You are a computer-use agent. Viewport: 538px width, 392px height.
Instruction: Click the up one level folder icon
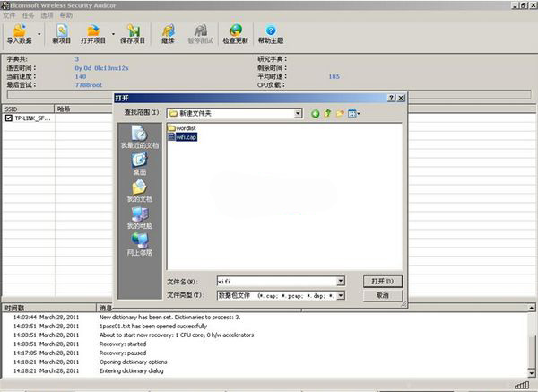click(x=328, y=114)
